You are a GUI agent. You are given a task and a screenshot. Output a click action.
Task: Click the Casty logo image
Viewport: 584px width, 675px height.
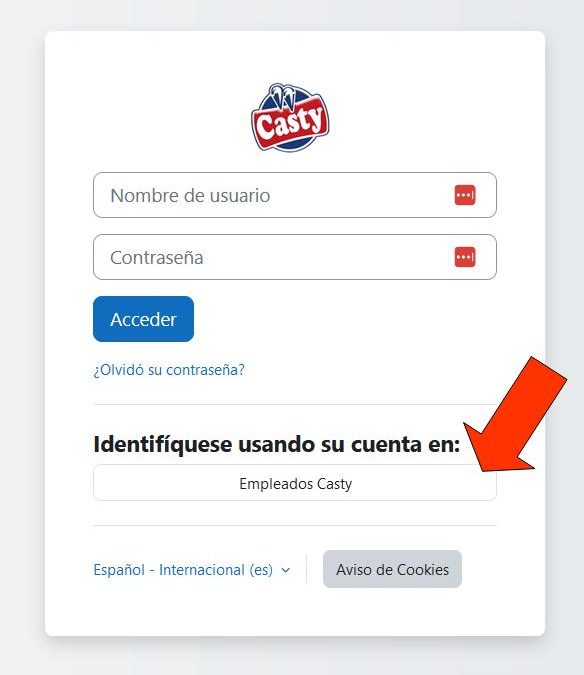click(x=290, y=117)
